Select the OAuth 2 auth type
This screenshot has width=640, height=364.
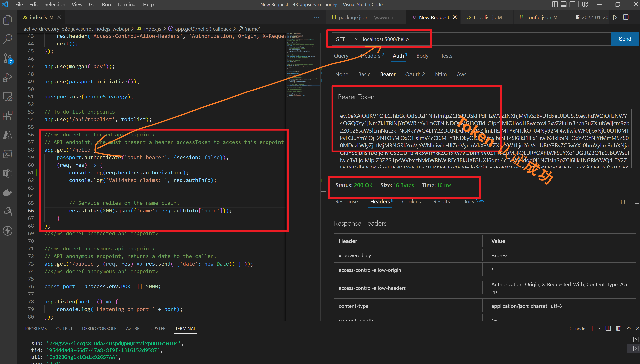point(415,74)
